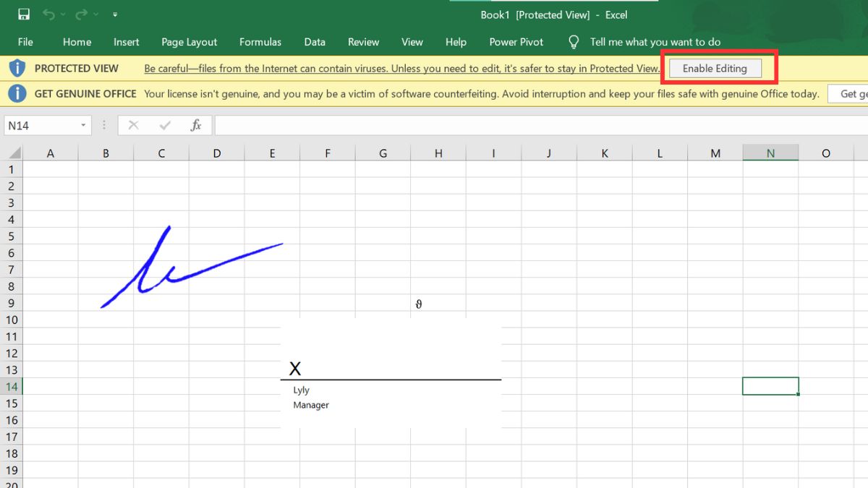
Task: Open the Undo history dropdown arrow
Action: coord(63,14)
